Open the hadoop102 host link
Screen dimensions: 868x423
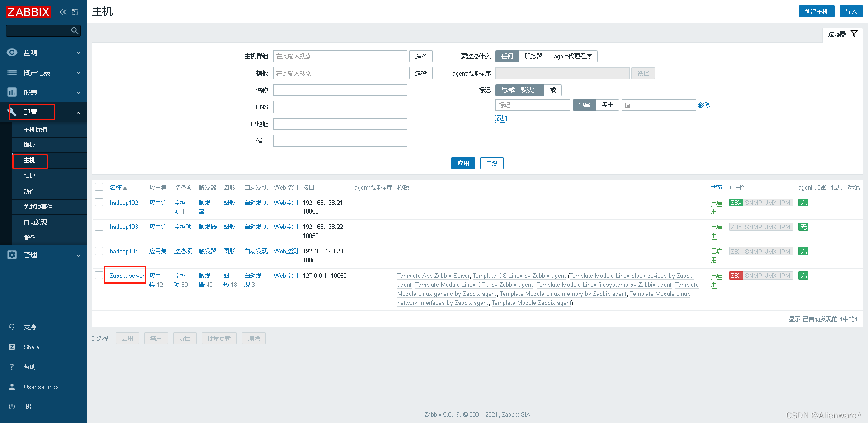124,203
